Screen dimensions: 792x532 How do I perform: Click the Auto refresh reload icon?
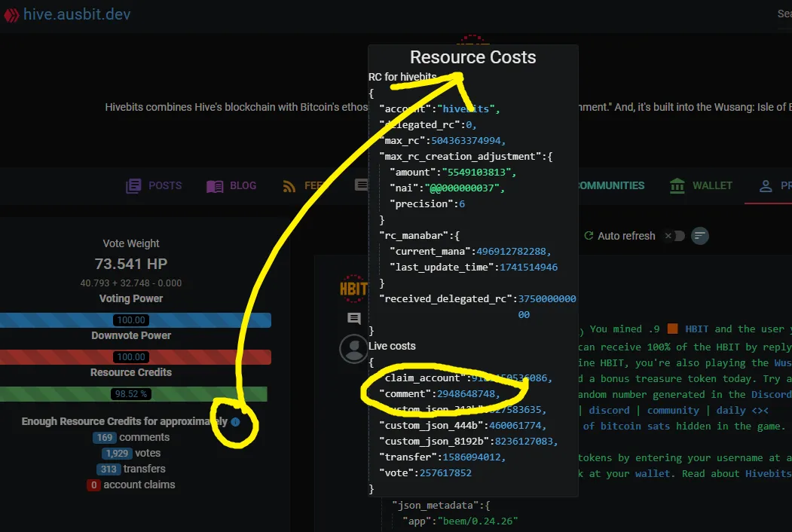(589, 236)
